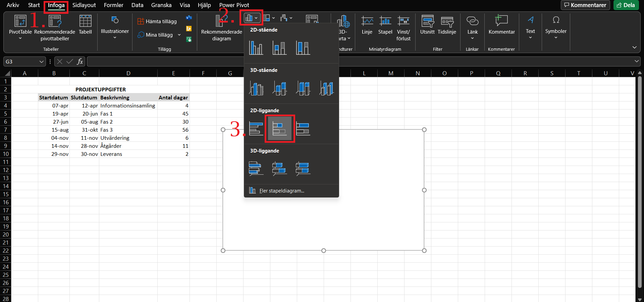Insert a Tabell from the ribbon
Screen dimensions: 644x302
[x=85, y=25]
